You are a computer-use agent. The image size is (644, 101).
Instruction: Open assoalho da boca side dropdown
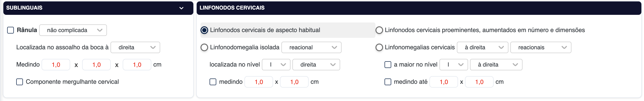click(135, 47)
